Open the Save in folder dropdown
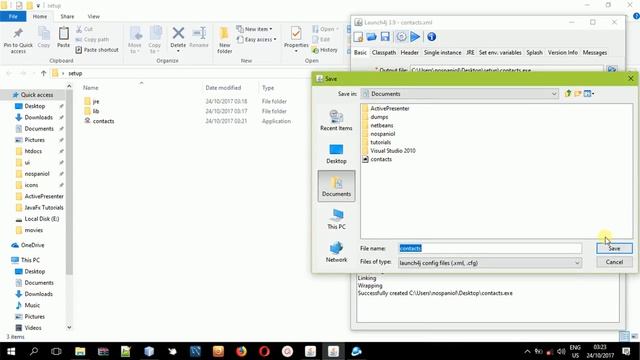 pos(553,94)
